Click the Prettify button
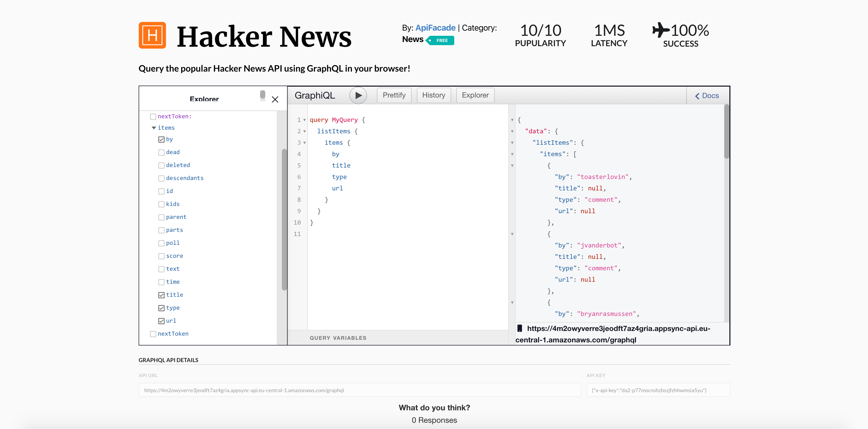The width and height of the screenshot is (868, 429). 394,95
